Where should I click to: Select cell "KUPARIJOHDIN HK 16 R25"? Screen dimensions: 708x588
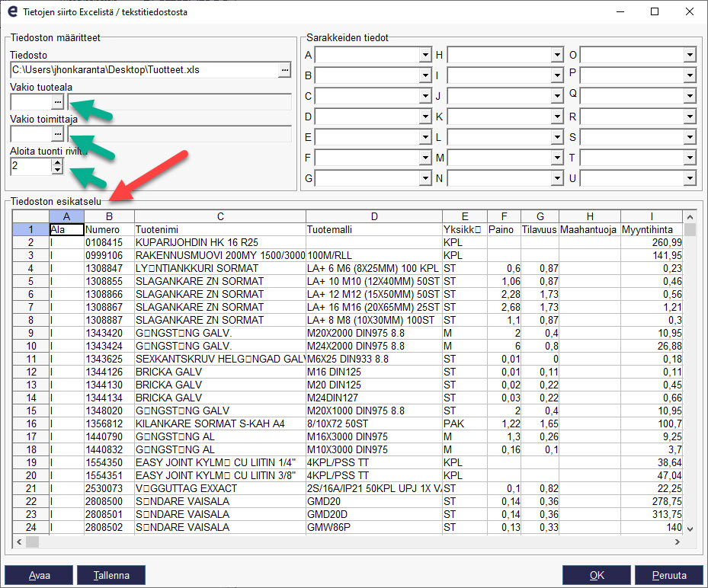[220, 243]
